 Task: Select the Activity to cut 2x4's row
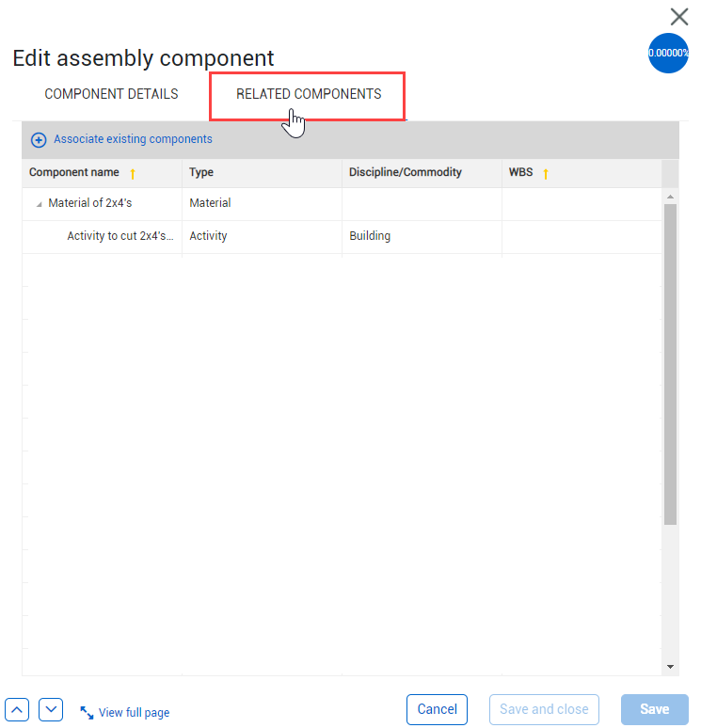(x=119, y=236)
